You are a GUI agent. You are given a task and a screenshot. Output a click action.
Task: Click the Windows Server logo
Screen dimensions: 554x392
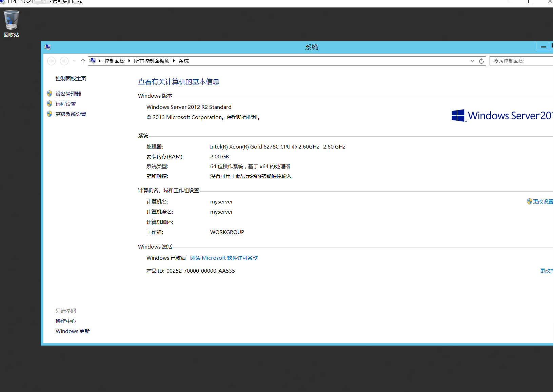[502, 116]
